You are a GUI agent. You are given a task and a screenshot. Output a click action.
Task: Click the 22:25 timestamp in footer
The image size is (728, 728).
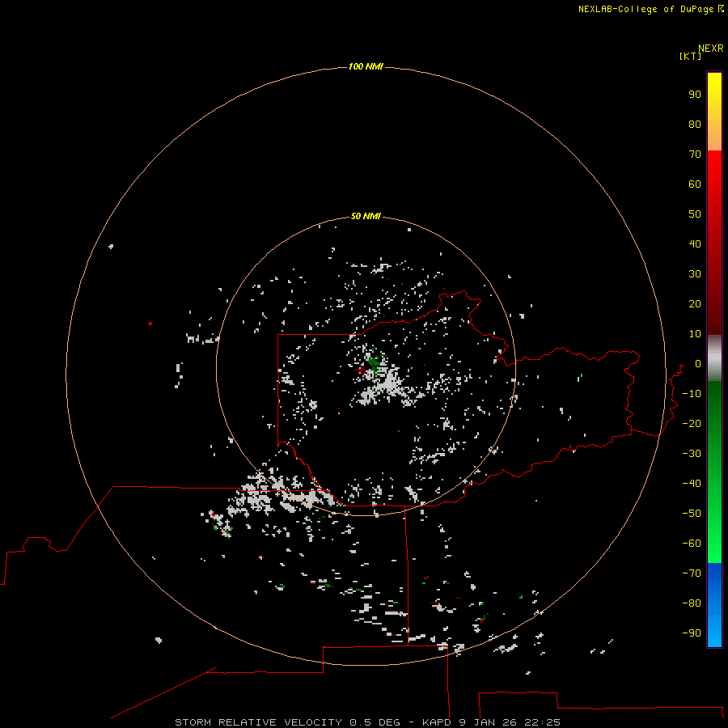542,722
